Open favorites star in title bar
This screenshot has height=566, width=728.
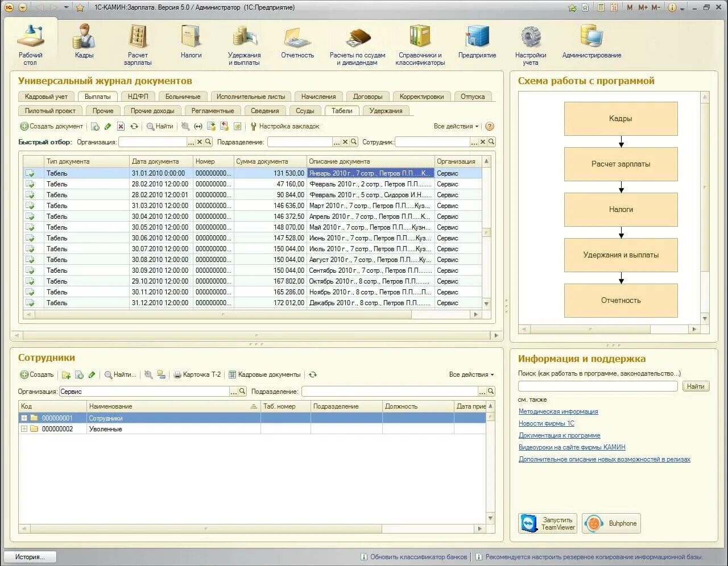80,7
